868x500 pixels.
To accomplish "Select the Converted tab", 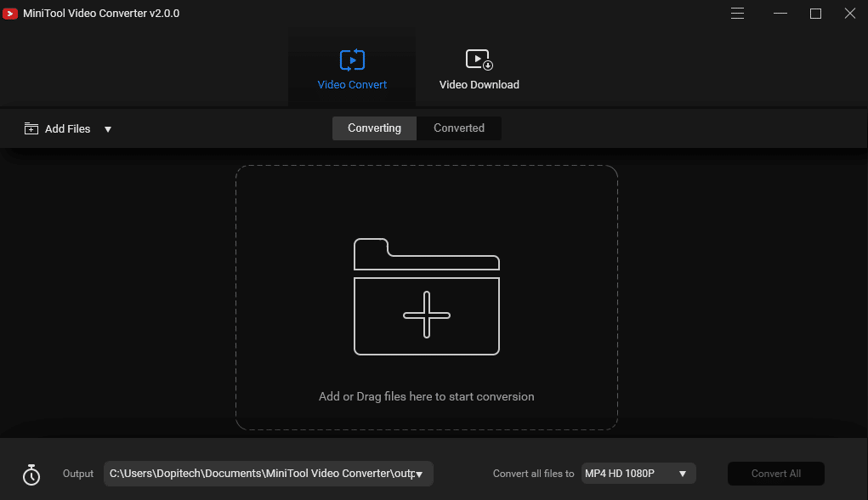I will coord(459,128).
